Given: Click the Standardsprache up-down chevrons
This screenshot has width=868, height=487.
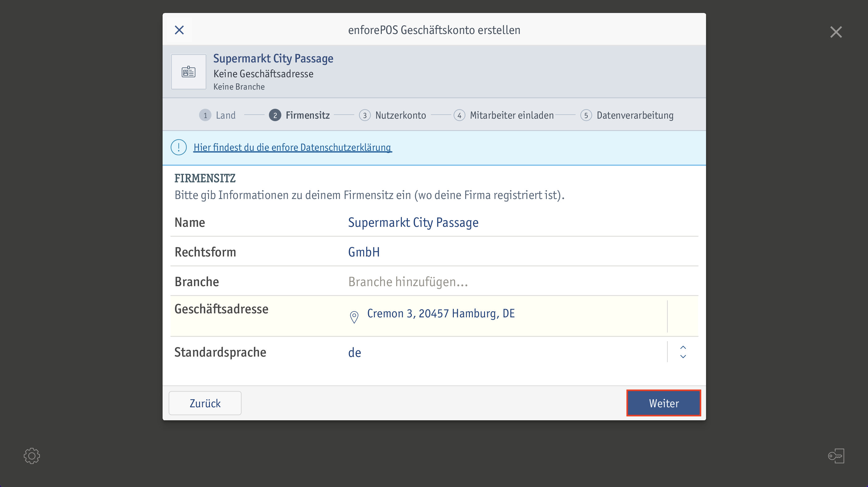Looking at the screenshot, I should [x=683, y=352].
